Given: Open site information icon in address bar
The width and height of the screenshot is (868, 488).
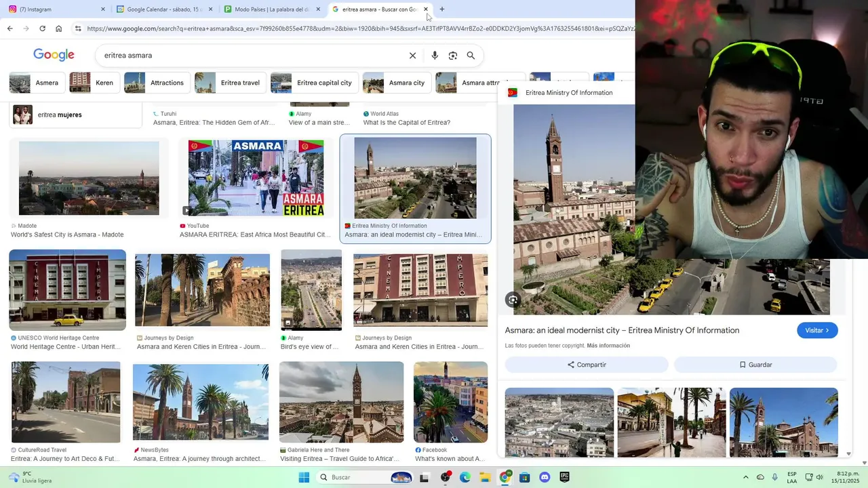Looking at the screenshot, I should point(78,28).
